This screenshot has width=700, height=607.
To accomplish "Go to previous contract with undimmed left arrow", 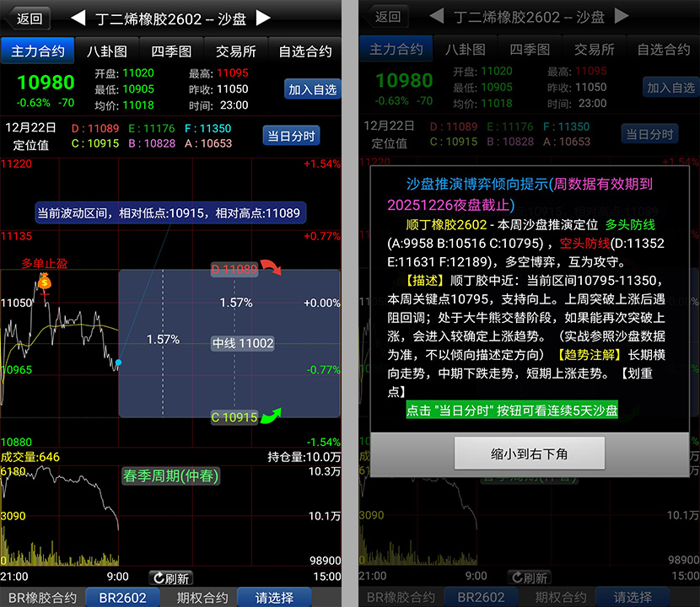I will [x=78, y=18].
